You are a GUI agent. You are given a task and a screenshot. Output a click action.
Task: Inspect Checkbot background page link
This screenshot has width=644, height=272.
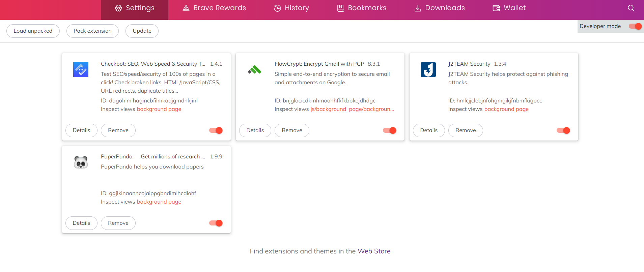point(159,109)
